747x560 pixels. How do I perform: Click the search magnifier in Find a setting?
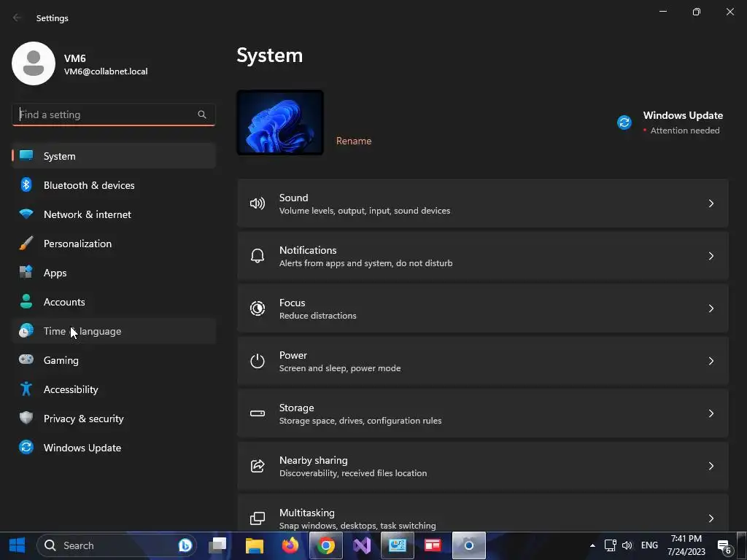[202, 114]
